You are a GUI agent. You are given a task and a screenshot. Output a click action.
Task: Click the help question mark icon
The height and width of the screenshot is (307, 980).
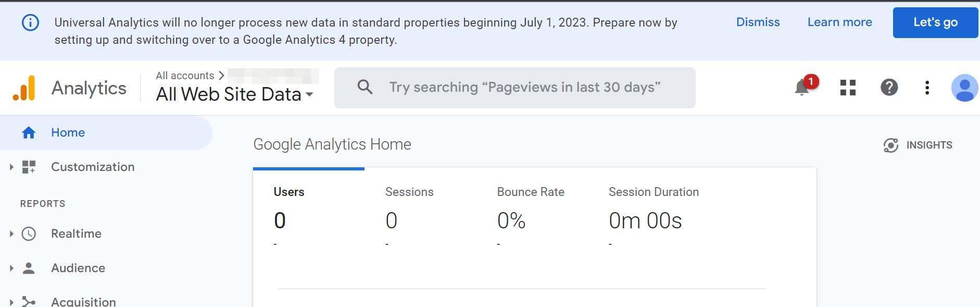pos(889,87)
